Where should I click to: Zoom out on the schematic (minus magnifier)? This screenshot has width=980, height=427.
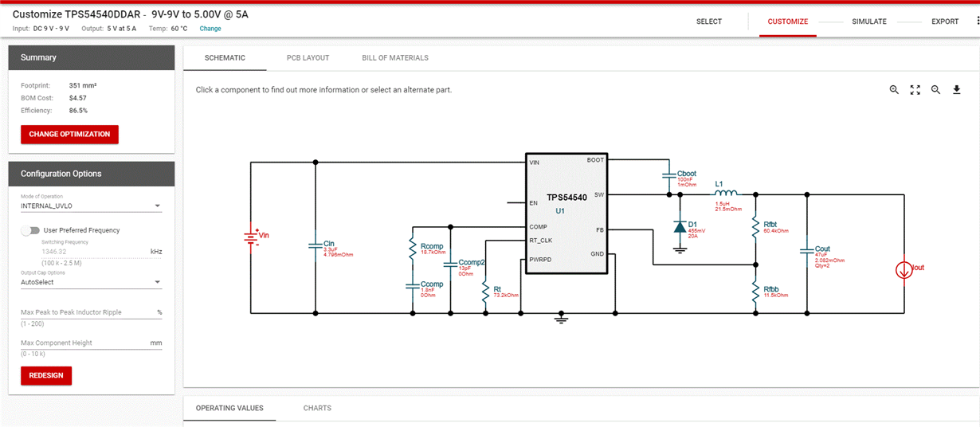tap(935, 90)
